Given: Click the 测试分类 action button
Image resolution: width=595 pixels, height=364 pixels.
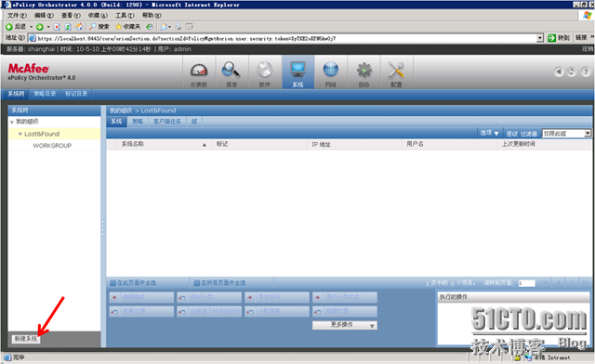Looking at the screenshot, I should point(209,297).
